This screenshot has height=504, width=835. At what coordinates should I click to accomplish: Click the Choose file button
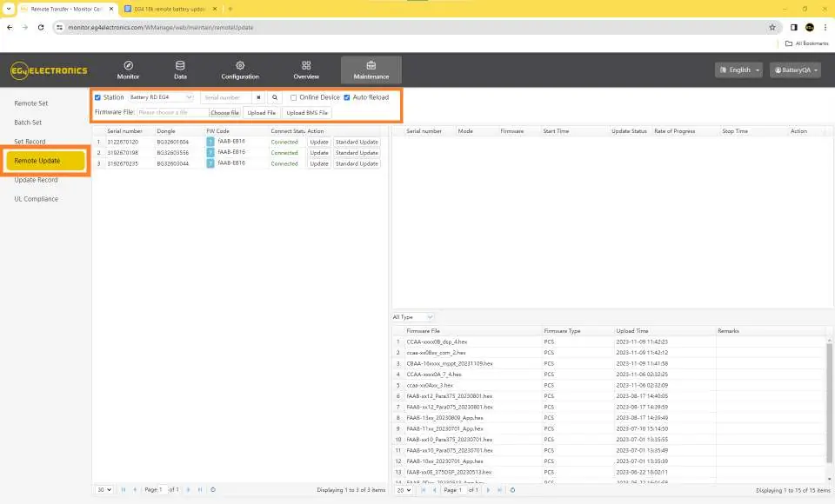click(224, 113)
